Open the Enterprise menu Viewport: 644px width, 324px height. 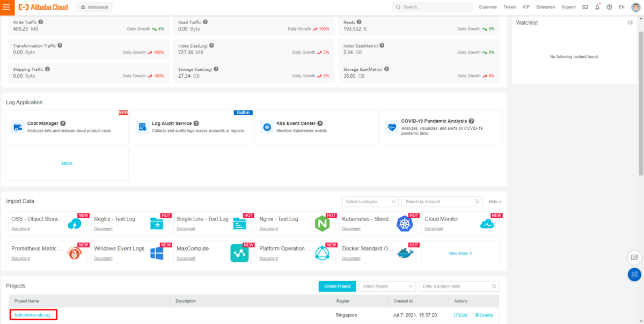(x=545, y=7)
